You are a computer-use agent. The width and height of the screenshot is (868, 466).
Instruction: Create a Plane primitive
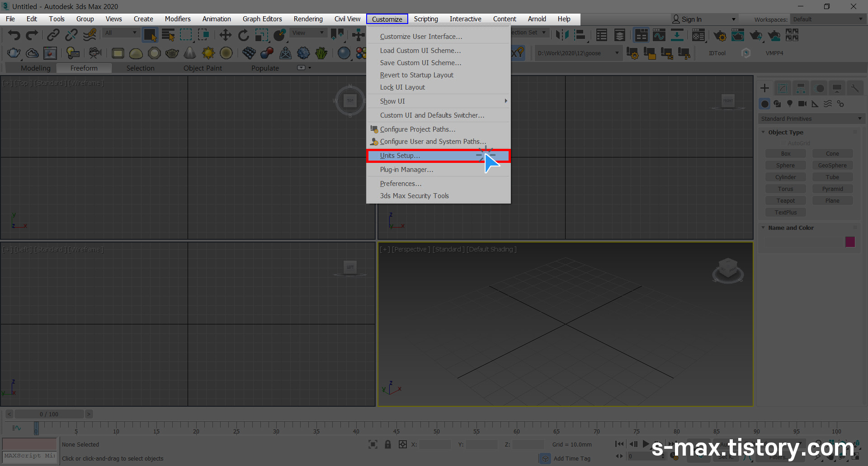pos(832,201)
